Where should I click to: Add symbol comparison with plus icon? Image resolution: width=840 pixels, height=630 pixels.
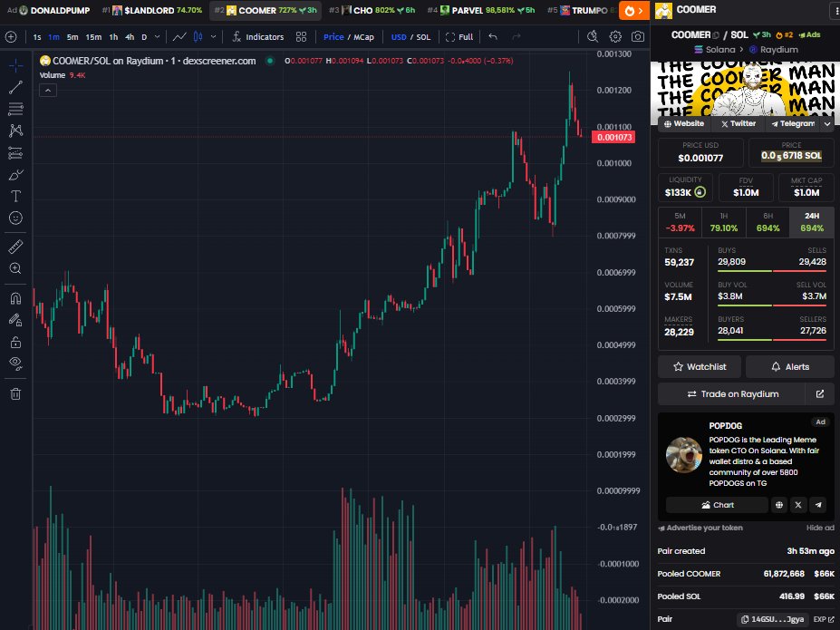pyautogui.click(x=11, y=37)
